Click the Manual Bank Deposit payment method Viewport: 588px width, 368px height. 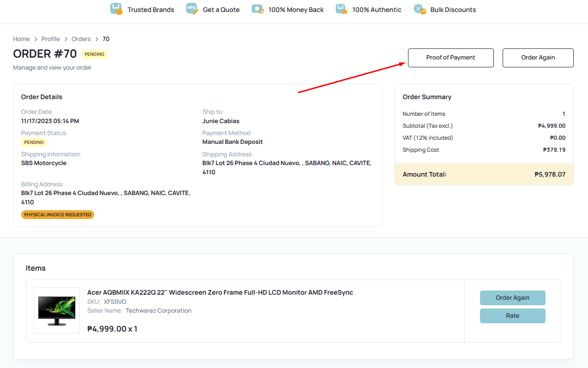233,142
